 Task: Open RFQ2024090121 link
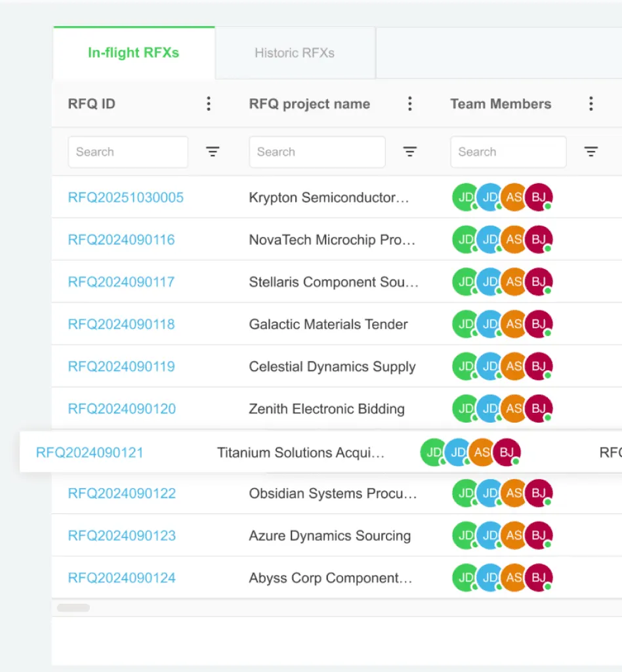(90, 453)
